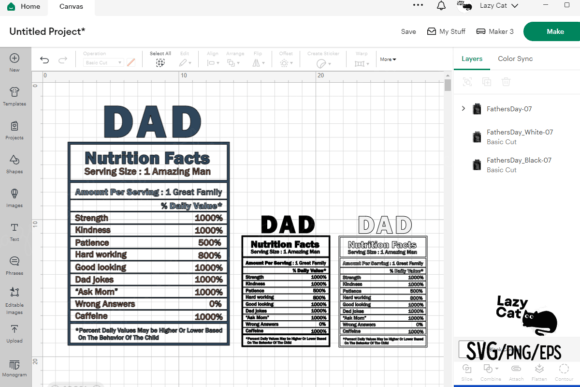Open the Warp options
580x387 pixels.
pos(362,60)
